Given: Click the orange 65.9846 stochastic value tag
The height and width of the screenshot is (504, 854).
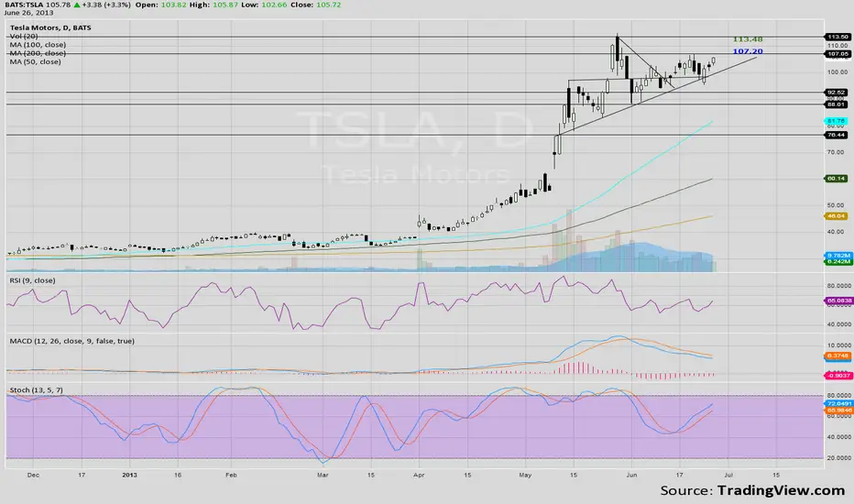Looking at the screenshot, I should [x=838, y=411].
